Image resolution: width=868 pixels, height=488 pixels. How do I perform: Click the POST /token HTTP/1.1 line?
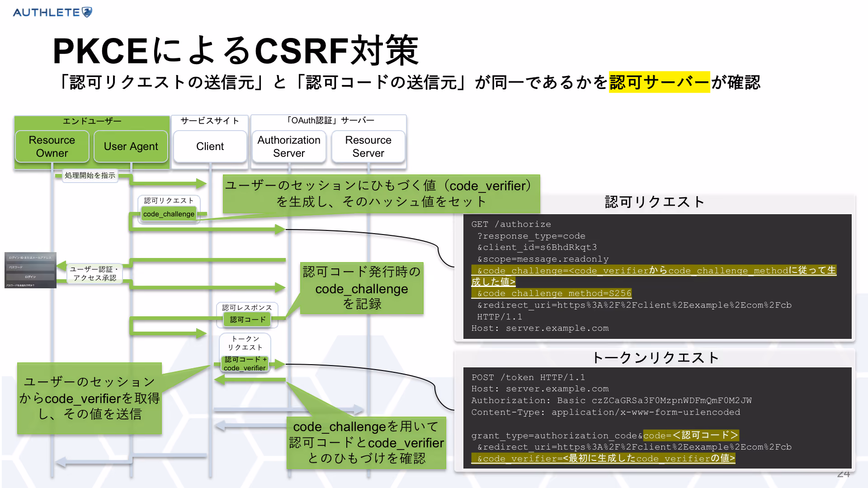pyautogui.click(x=528, y=377)
